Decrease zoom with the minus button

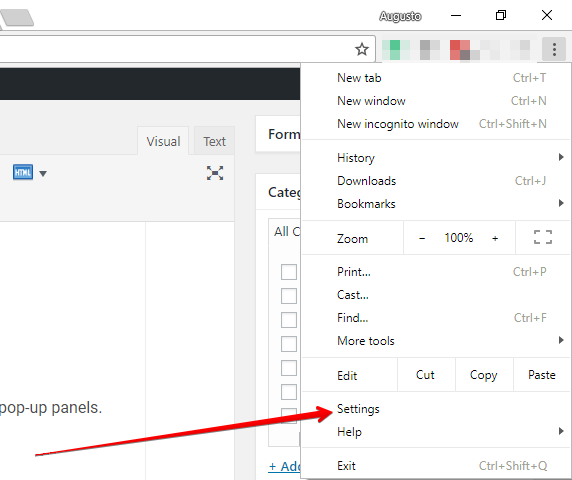[422, 238]
